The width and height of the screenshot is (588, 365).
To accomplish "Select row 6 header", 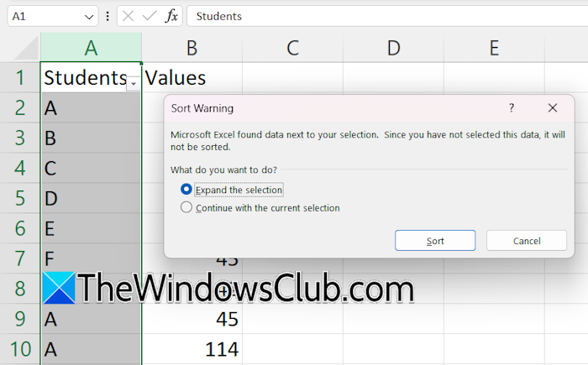I will [20, 228].
